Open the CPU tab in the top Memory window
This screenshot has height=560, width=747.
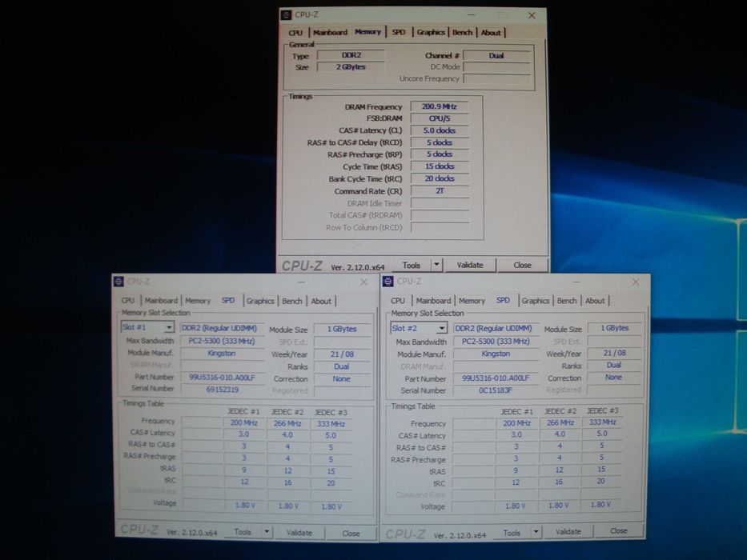click(295, 32)
